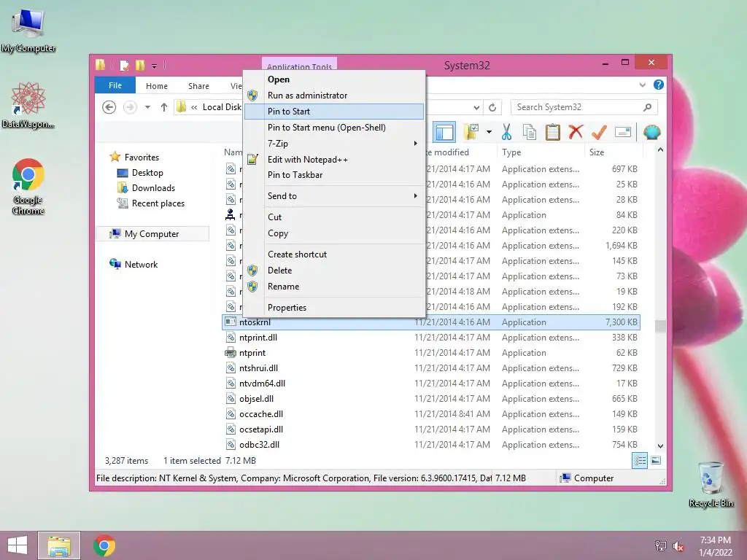Click the blue Help question mark icon
The width and height of the screenshot is (747, 560).
[659, 85]
